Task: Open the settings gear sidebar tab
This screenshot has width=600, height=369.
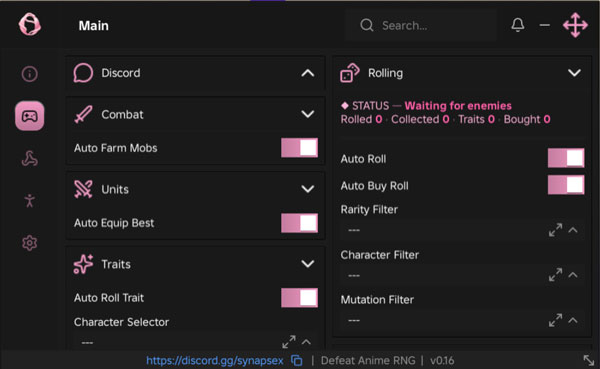Action: tap(29, 243)
